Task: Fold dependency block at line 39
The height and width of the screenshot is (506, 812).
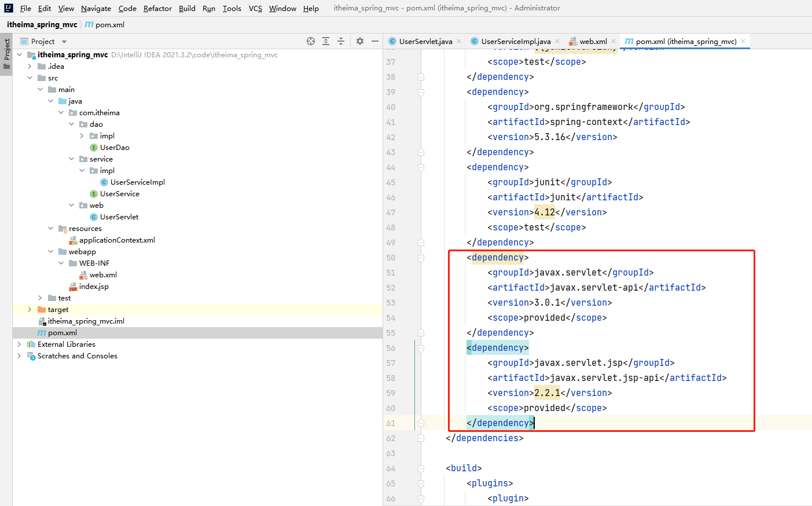Action: [421, 92]
